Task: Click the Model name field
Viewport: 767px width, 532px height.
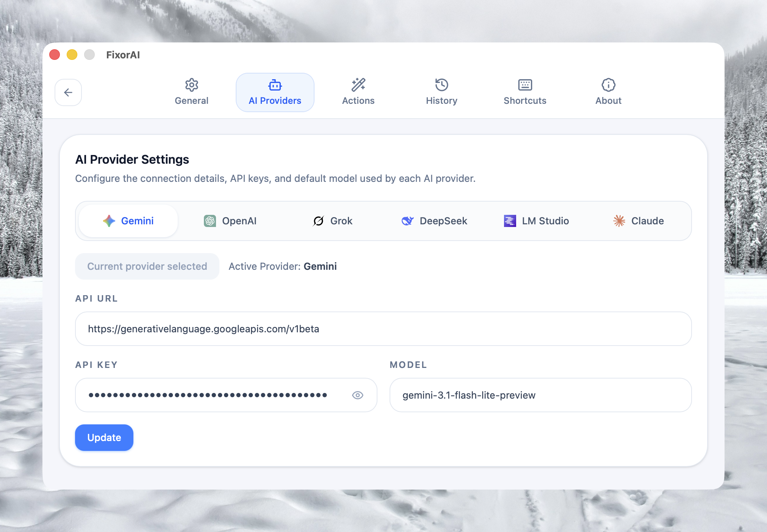Action: pos(540,395)
